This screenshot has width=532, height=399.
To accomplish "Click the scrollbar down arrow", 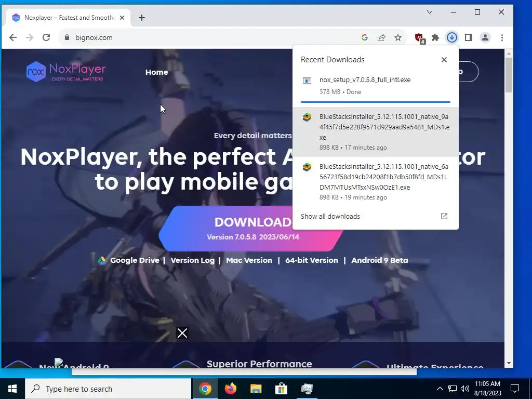I will pos(509,363).
